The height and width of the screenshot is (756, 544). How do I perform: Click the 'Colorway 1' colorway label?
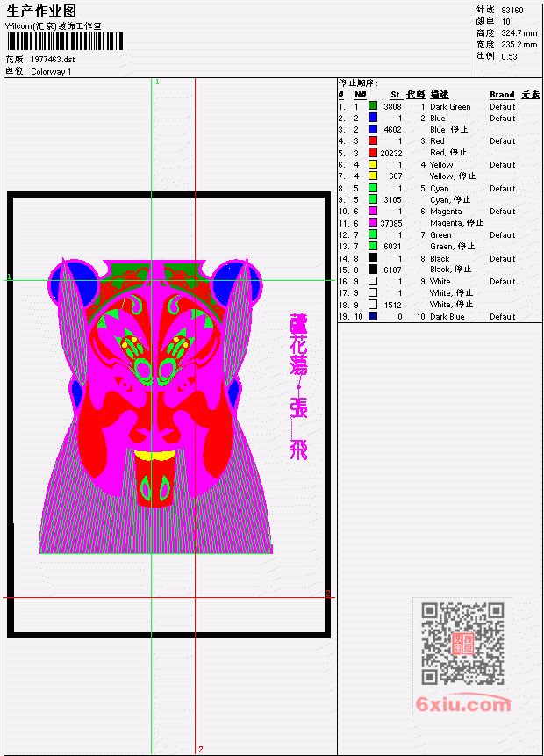tap(51, 71)
